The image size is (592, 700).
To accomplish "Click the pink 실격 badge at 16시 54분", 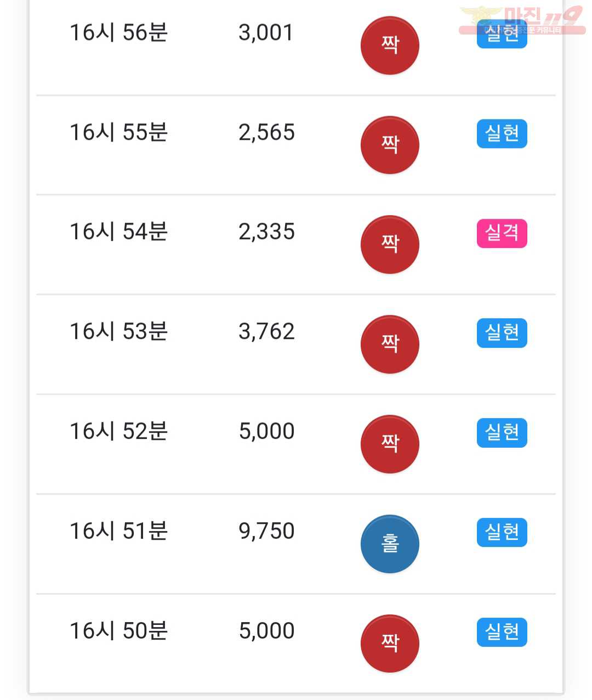I will coord(502,233).
